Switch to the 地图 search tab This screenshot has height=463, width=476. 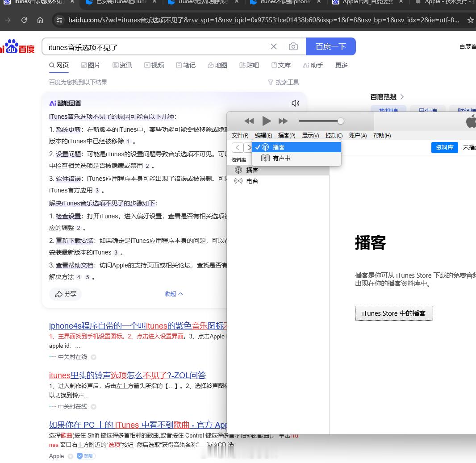click(217, 65)
